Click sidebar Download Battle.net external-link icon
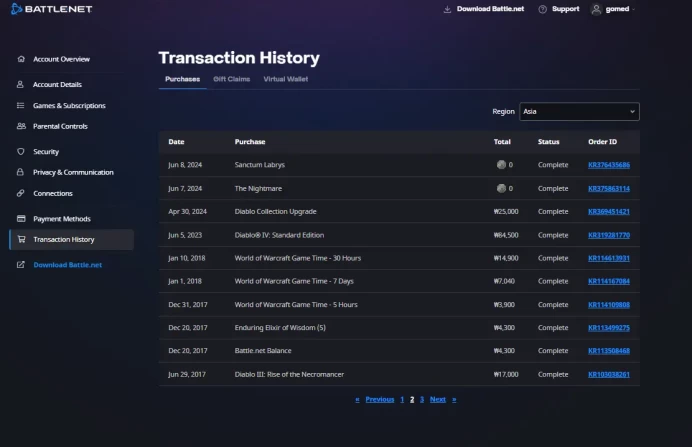 [x=21, y=265]
